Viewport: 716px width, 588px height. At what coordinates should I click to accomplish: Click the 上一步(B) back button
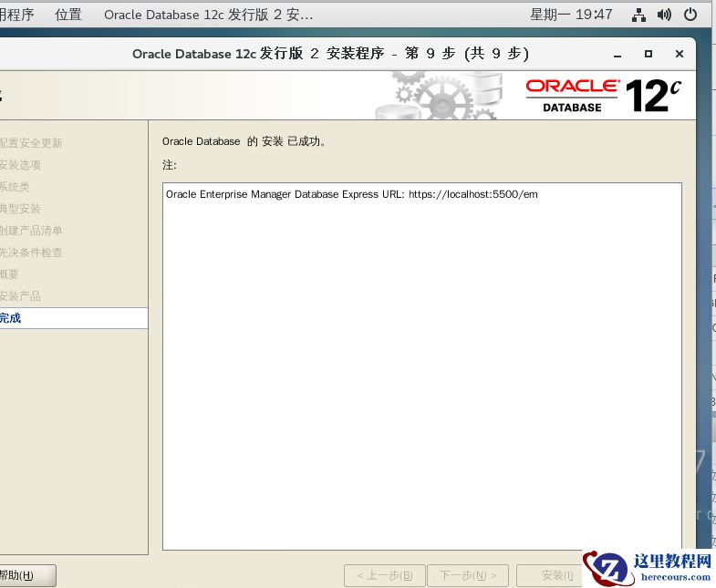(385, 575)
